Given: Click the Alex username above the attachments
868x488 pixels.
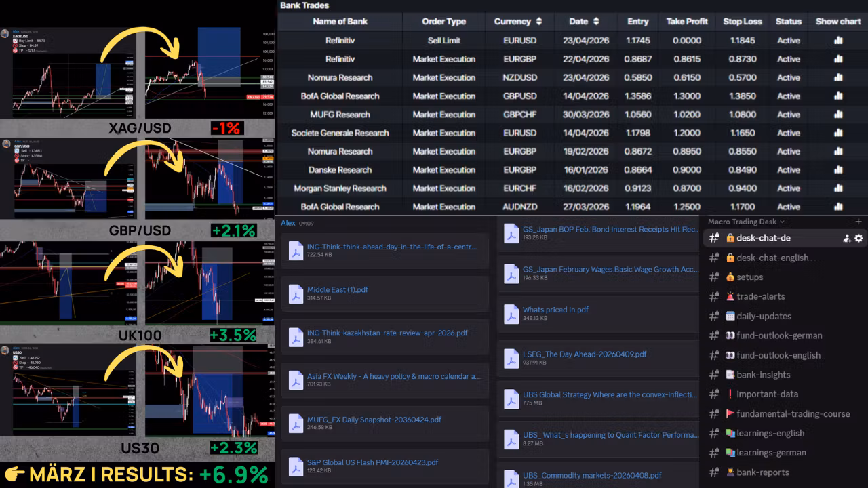Looking at the screenshot, I should (288, 223).
